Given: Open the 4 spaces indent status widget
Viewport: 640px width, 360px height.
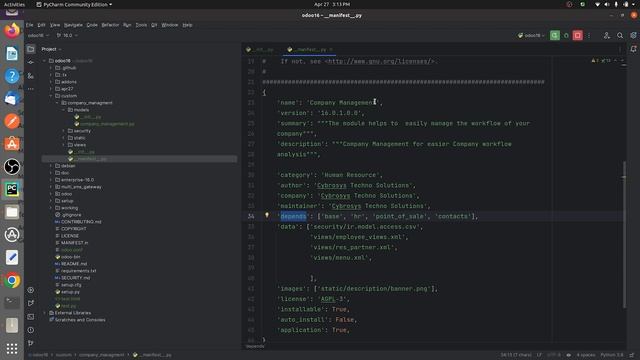Looking at the screenshot, I should [x=586, y=355].
